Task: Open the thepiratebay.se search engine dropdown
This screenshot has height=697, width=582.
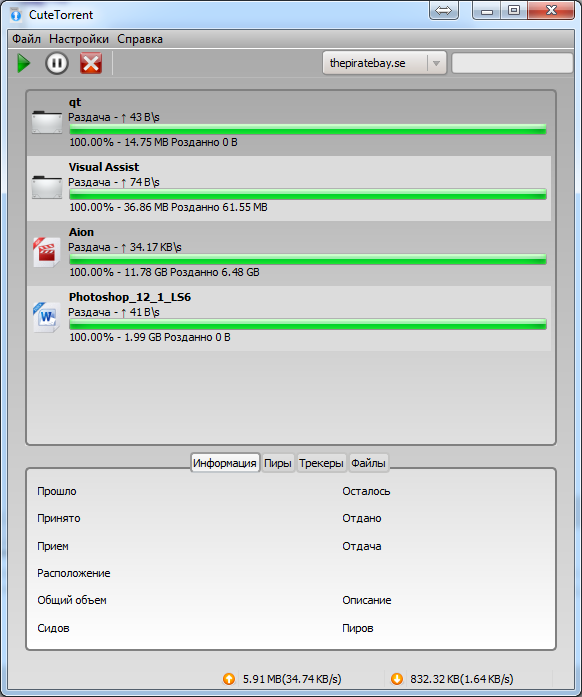Action: 385,64
